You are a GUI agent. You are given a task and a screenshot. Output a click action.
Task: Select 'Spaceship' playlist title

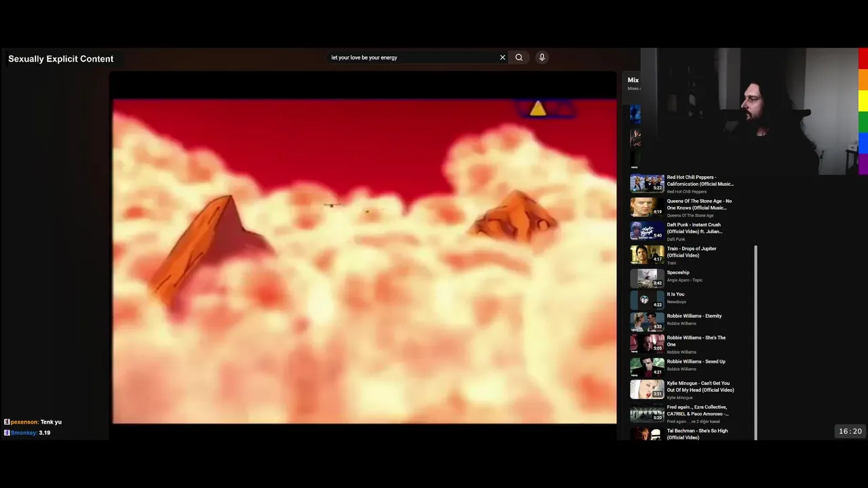(x=678, y=272)
